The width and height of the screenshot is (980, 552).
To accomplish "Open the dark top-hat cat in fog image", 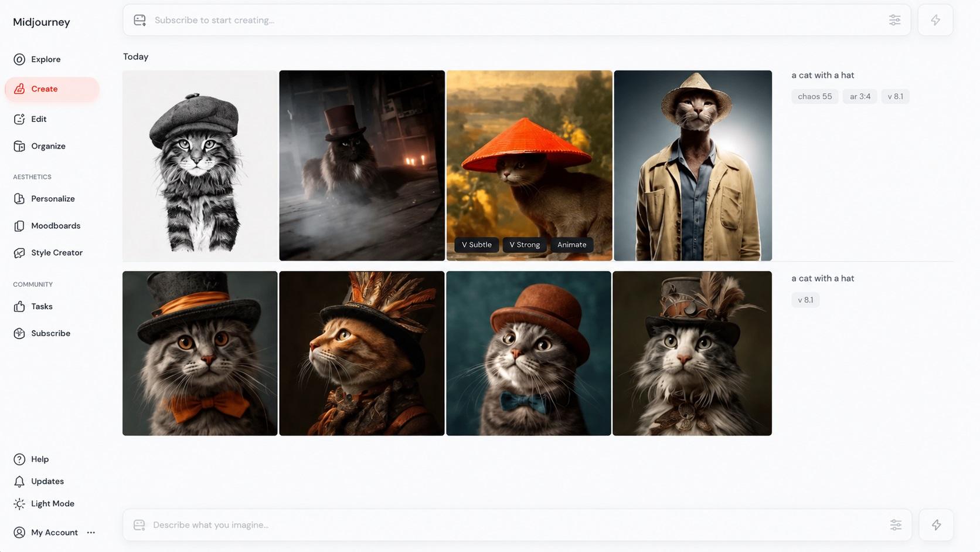I will point(362,165).
